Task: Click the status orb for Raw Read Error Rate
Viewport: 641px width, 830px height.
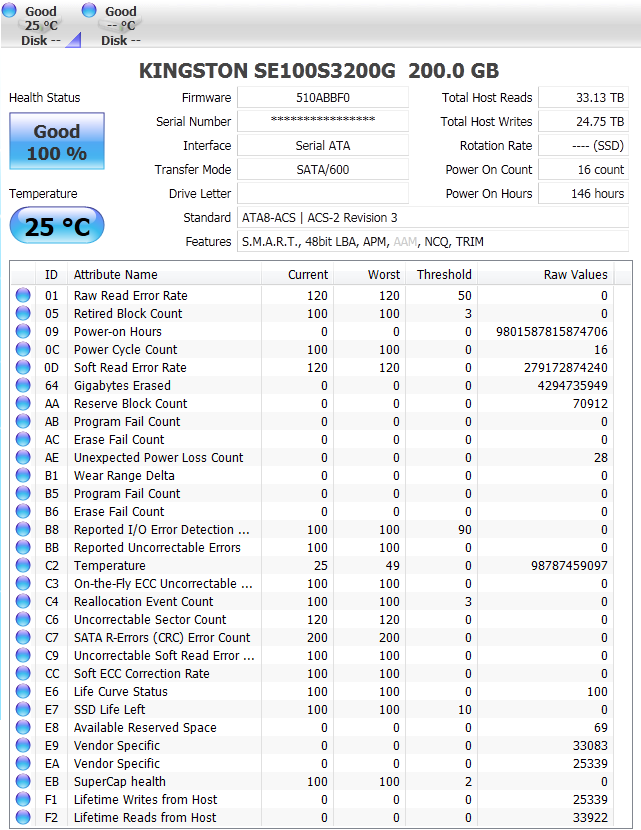Action: click(x=23, y=296)
